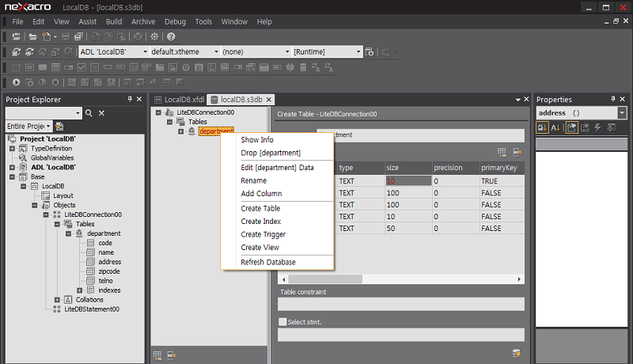Click the debug Stop icon

[55, 82]
